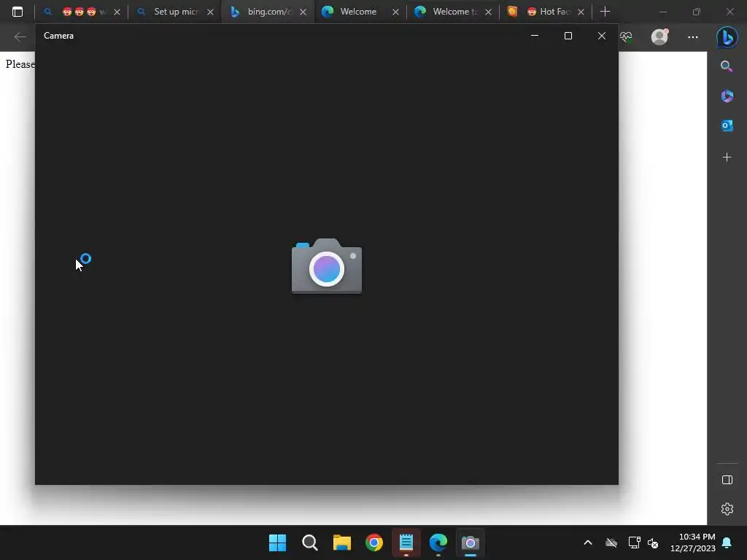Image resolution: width=747 pixels, height=560 pixels.
Task: Open the muted volume tray icon
Action: [653, 542]
